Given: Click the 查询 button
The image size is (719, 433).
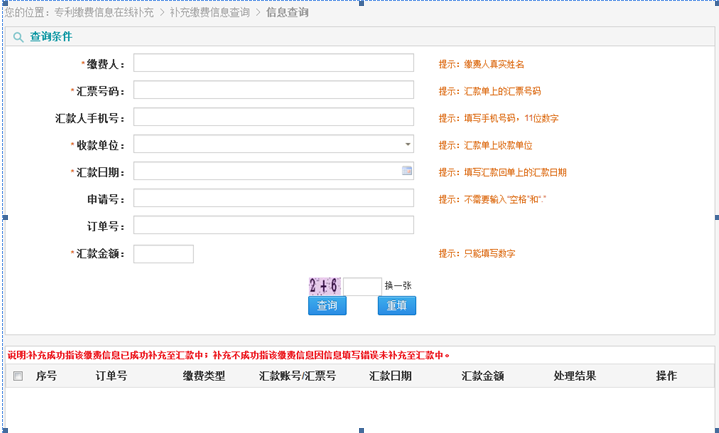Looking at the screenshot, I should [x=327, y=305].
